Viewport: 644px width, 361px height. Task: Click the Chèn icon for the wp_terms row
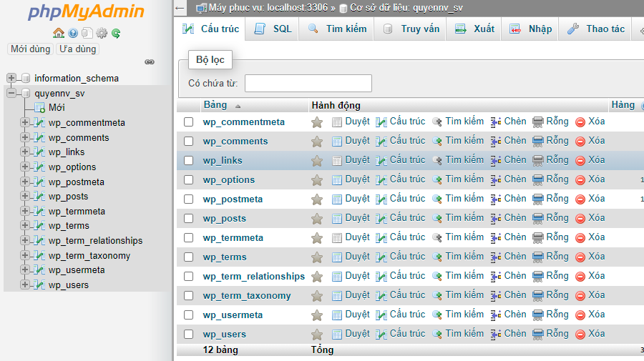click(x=496, y=257)
